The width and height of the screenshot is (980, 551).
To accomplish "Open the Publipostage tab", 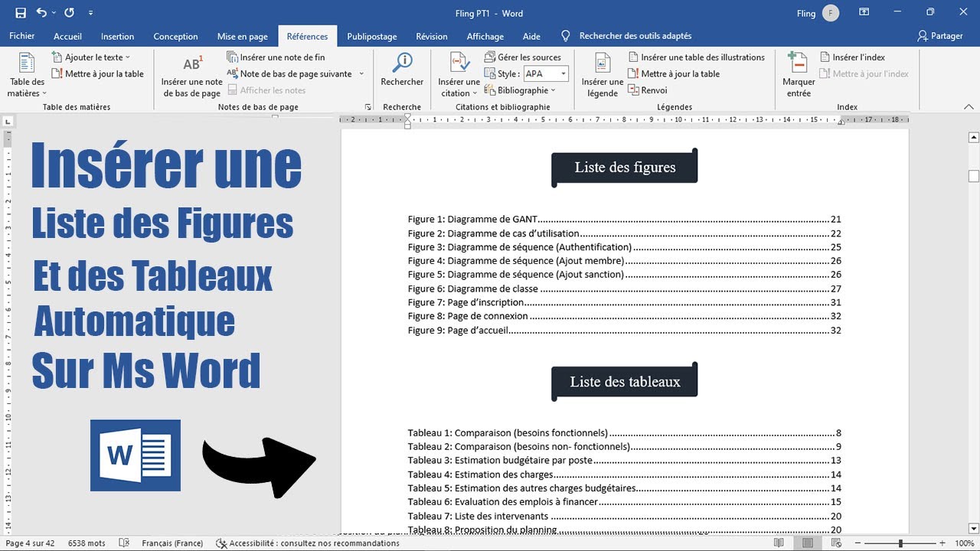I will [372, 36].
